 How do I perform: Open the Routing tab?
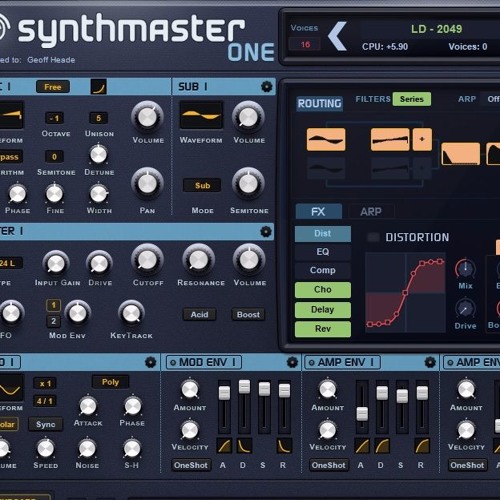[319, 104]
